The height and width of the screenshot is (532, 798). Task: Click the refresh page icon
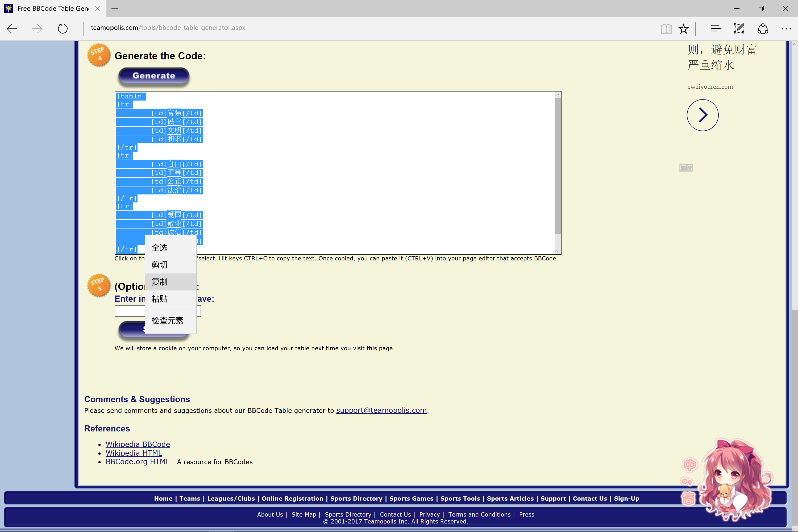(x=63, y=29)
